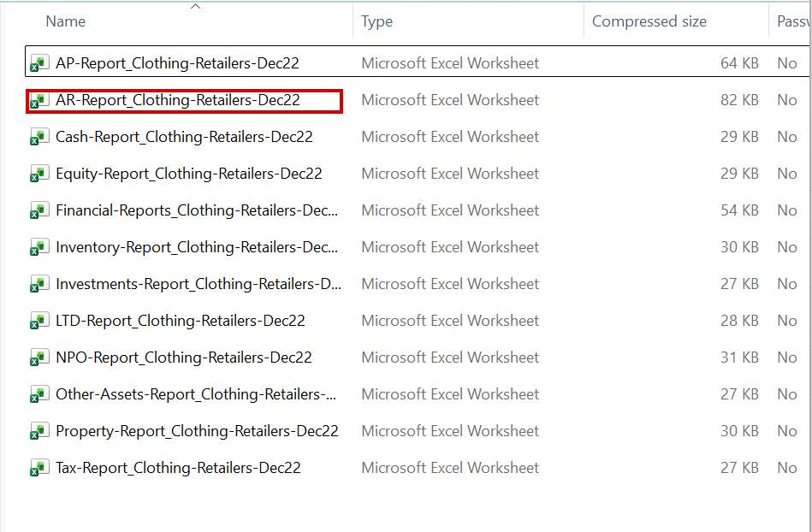Select the Other-Assets-Report_Clothing-Retailers file name

[196, 393]
